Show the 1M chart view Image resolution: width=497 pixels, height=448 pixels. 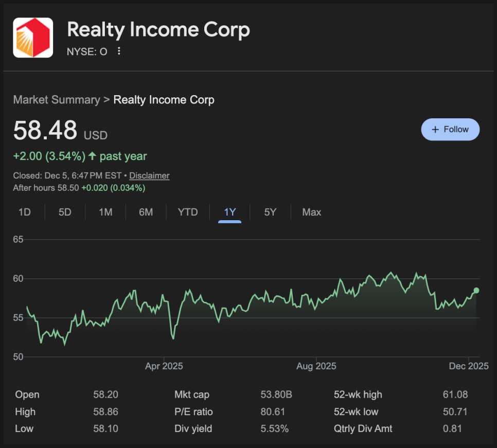coord(105,212)
